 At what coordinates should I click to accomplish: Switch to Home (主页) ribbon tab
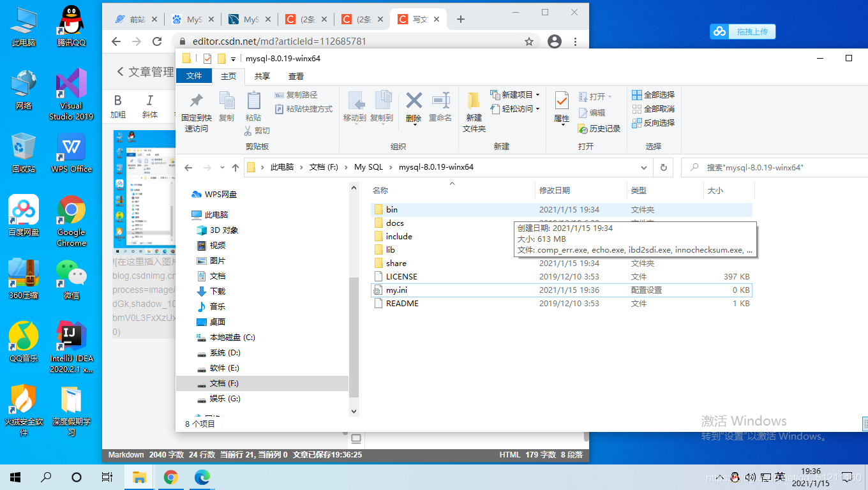pyautogui.click(x=228, y=76)
